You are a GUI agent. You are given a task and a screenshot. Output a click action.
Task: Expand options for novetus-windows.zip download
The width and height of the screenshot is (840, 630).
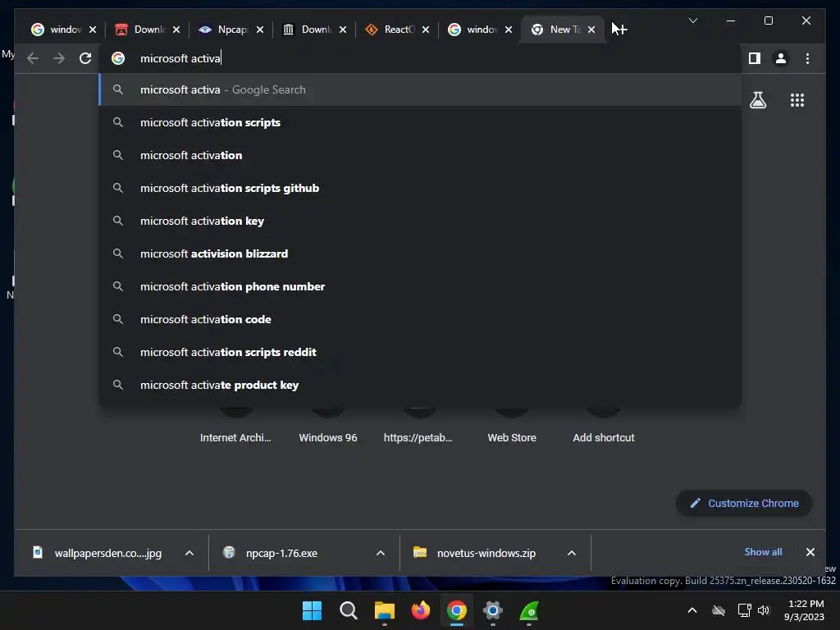click(572, 553)
